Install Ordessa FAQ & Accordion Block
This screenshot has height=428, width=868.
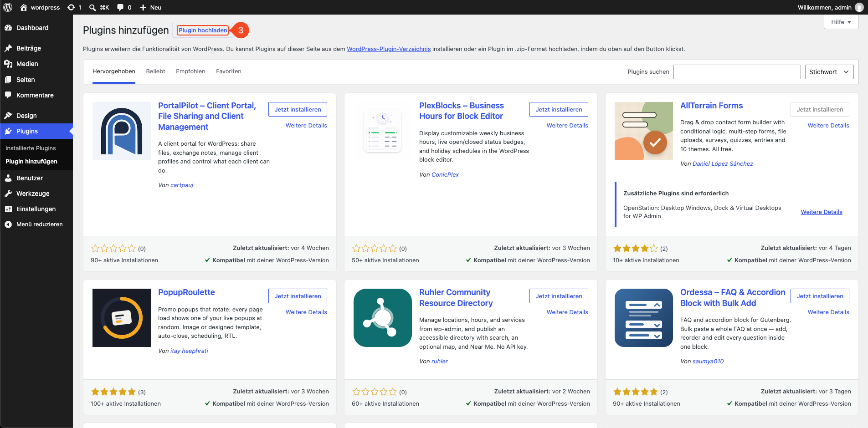pos(820,296)
